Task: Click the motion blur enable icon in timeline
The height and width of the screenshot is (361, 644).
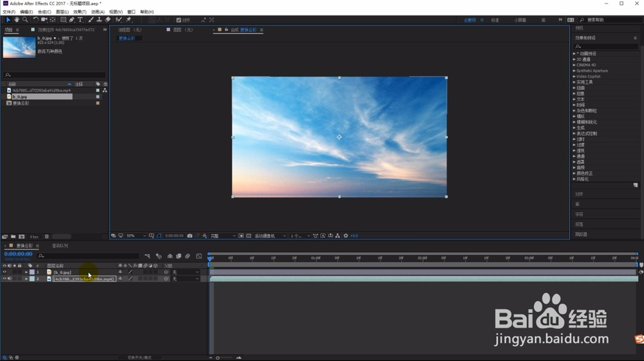Action: (x=187, y=256)
